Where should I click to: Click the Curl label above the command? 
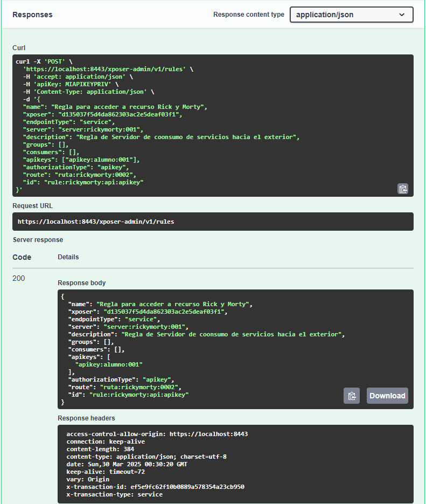coord(19,48)
